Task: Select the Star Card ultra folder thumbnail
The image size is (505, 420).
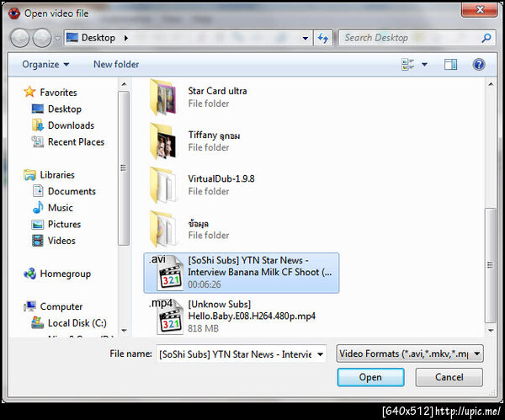Action: pyautogui.click(x=163, y=97)
